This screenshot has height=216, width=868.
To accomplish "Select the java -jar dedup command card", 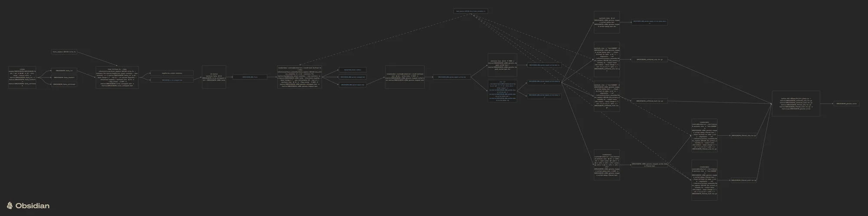I will coord(503,91).
